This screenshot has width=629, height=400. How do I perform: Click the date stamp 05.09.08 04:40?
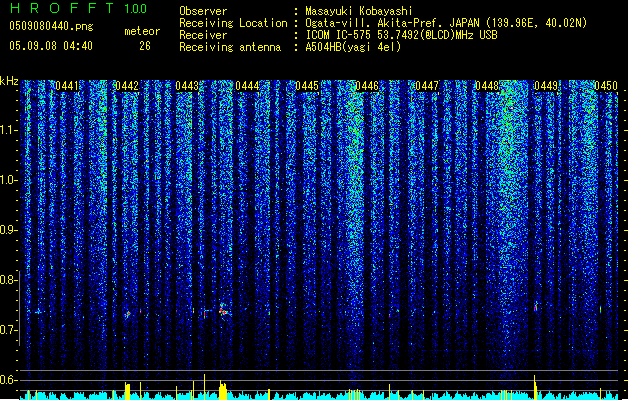(51, 46)
